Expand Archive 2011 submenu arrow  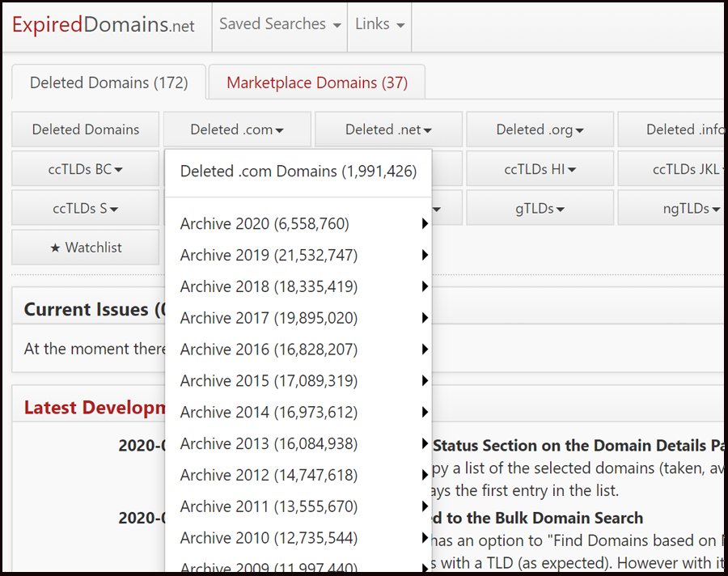pyautogui.click(x=425, y=506)
